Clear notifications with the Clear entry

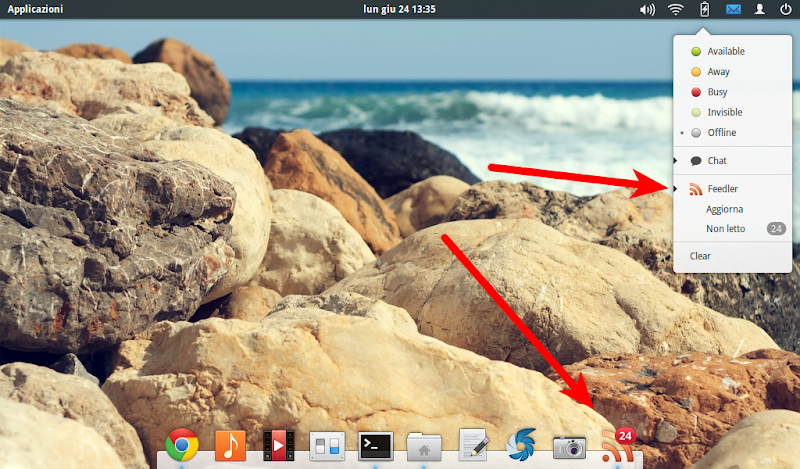tap(733, 256)
